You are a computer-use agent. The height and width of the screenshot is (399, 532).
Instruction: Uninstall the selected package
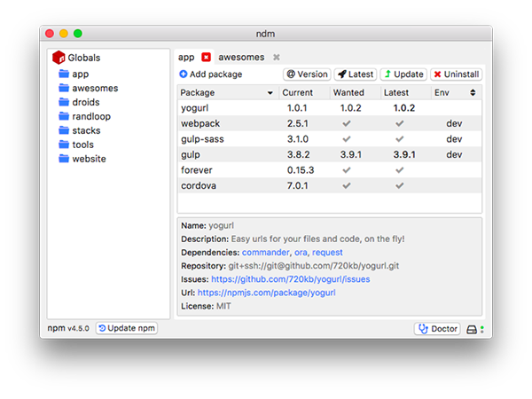tap(456, 74)
